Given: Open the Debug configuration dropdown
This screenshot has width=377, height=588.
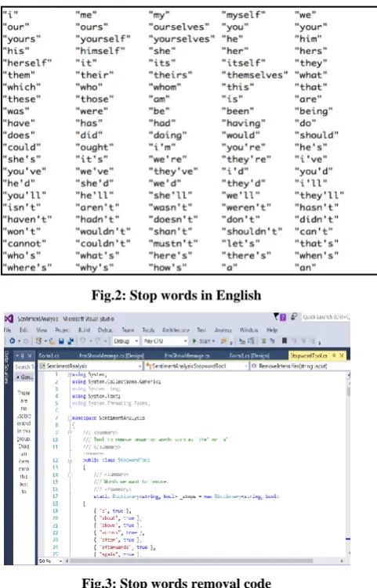Looking at the screenshot, I should click(125, 341).
